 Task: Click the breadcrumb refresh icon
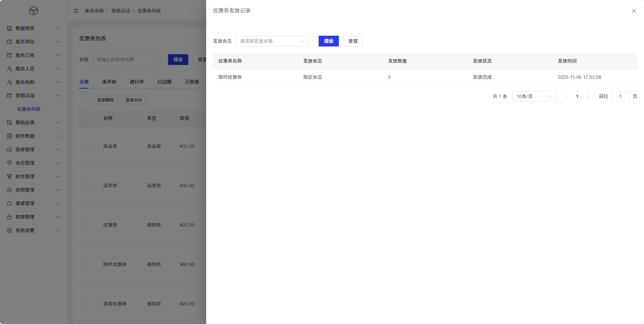tap(76, 10)
